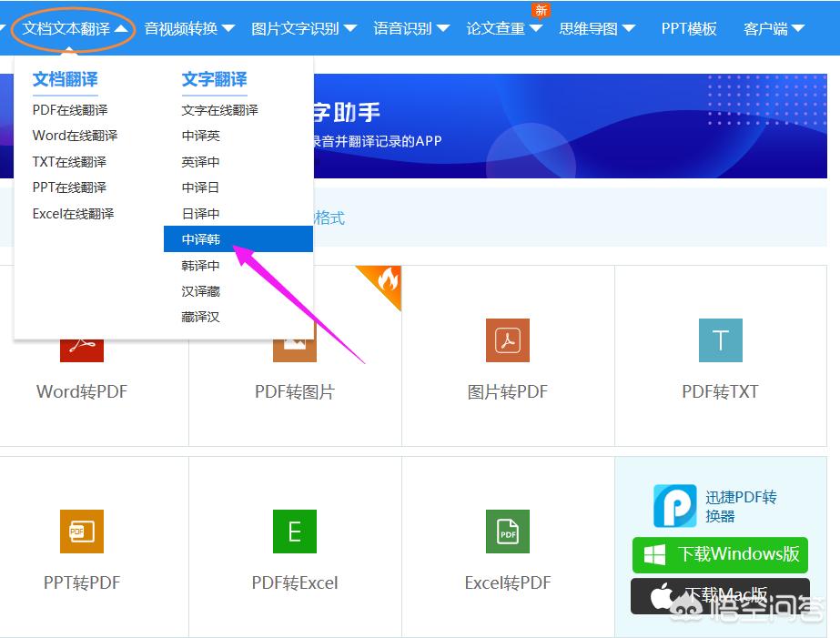Choose 韩译中 translation option
The width and height of the screenshot is (840, 638).
click(x=200, y=265)
